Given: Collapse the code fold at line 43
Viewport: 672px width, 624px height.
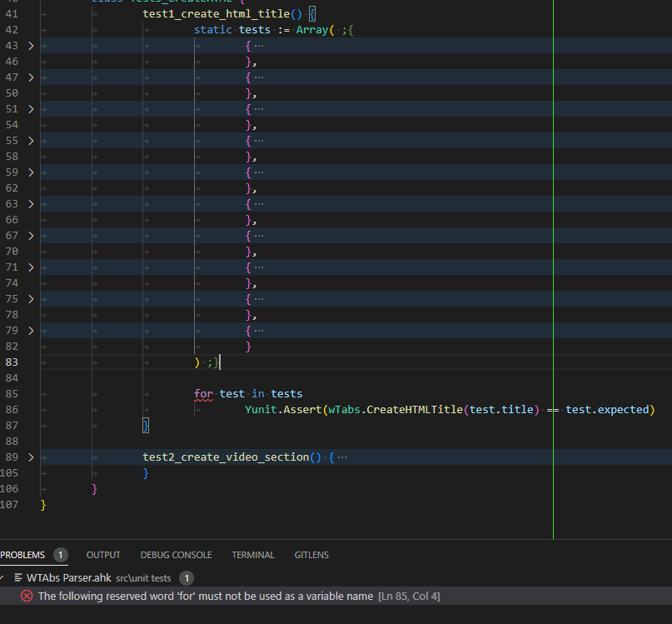Looking at the screenshot, I should [x=30, y=45].
